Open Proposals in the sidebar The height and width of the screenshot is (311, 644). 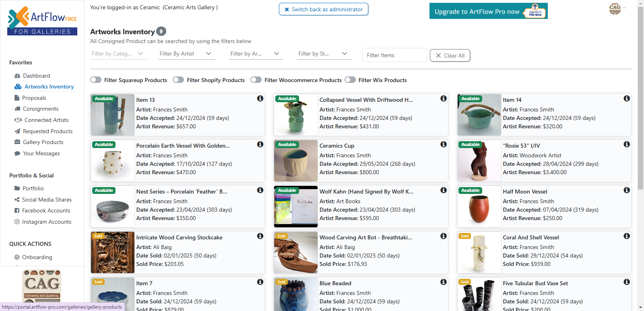[34, 98]
